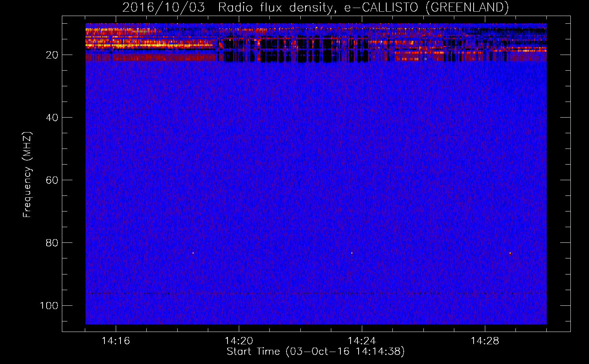Viewport: 589px width, 364px height.
Task: Click the 14:20 time tick label
Action: [239, 341]
